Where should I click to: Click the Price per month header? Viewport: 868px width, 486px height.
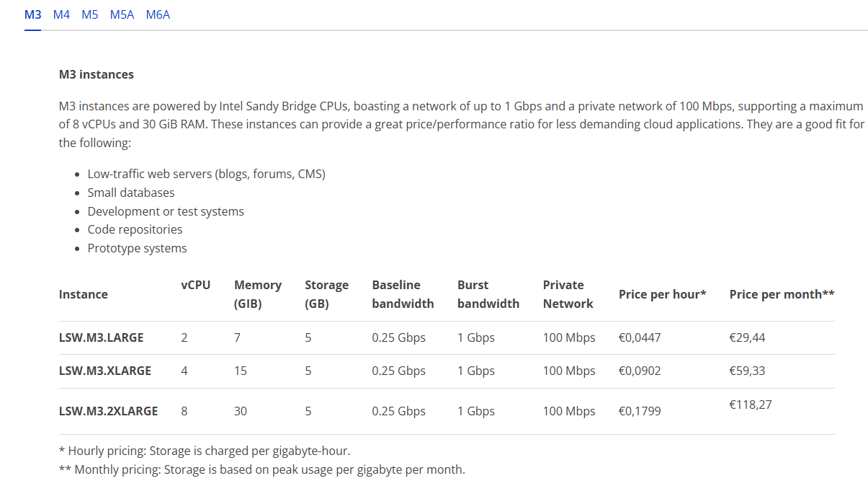782,294
